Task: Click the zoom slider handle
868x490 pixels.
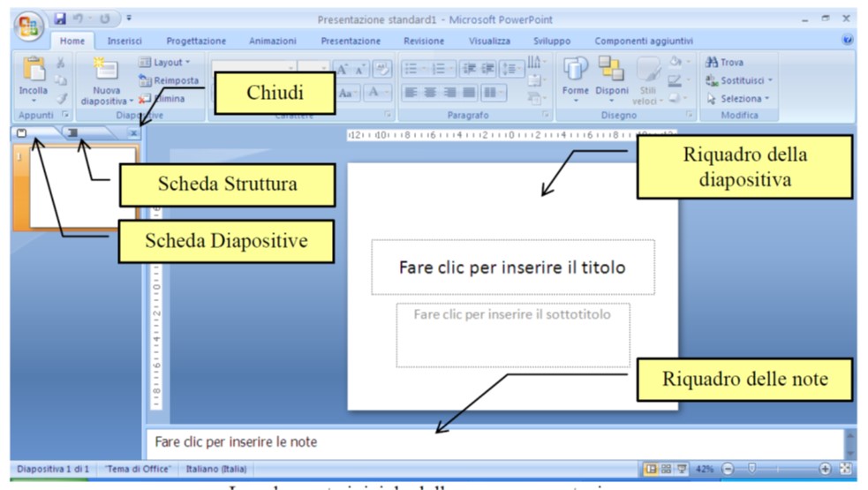Action: (751, 469)
